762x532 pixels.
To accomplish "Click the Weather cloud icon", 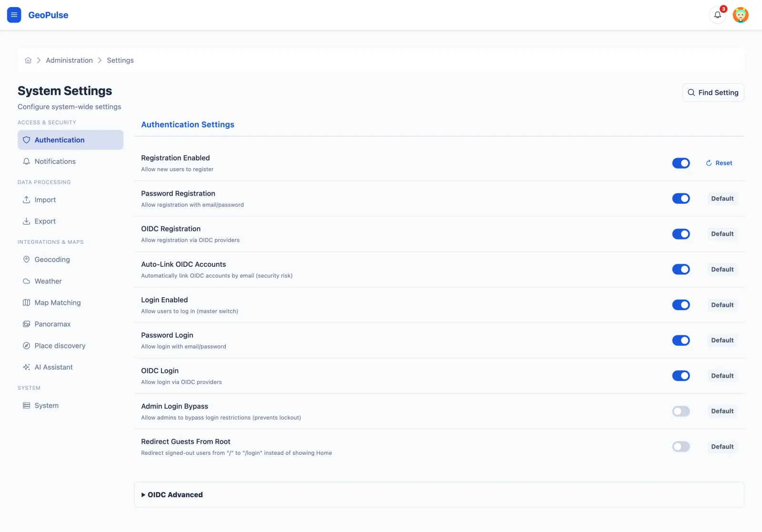I will click(27, 281).
